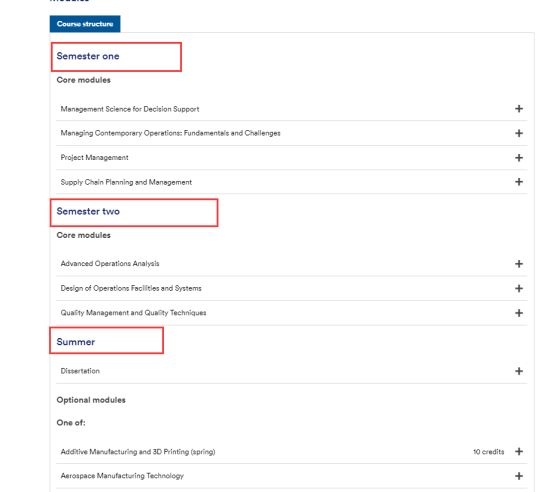Viewport: 554px width, 492px height.
Task: Expand Management Science for Decision Support plus icon
Action: [x=519, y=109]
